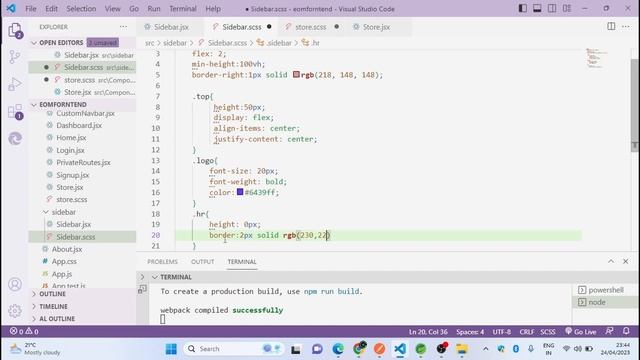Toggle Primary Side Bar layout icon
The image size is (640, 360).
pos(522,9)
